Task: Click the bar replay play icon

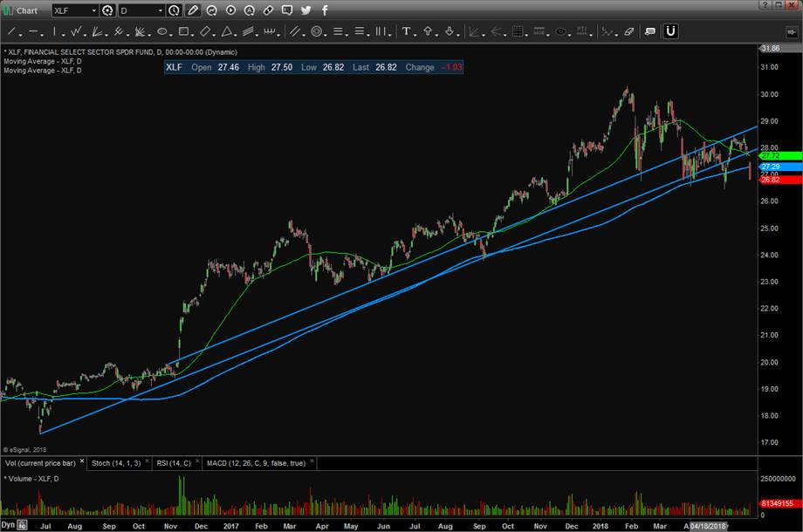Action: pyautogui.click(x=230, y=10)
